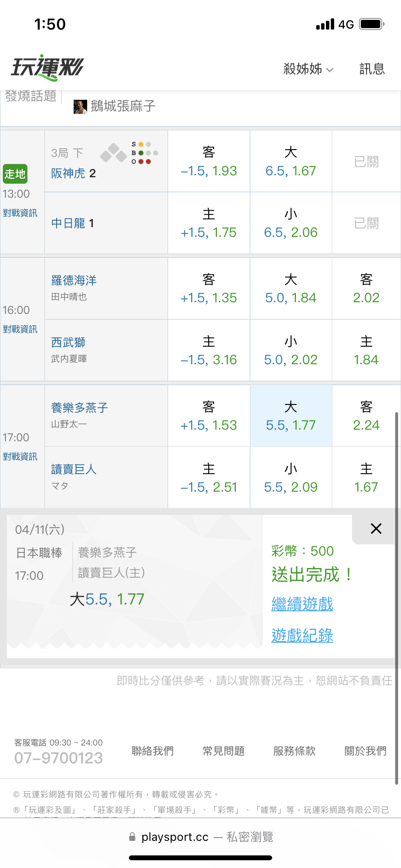Open the 遊戲紀錄 link
Screen dimensions: 401x868
(x=302, y=635)
